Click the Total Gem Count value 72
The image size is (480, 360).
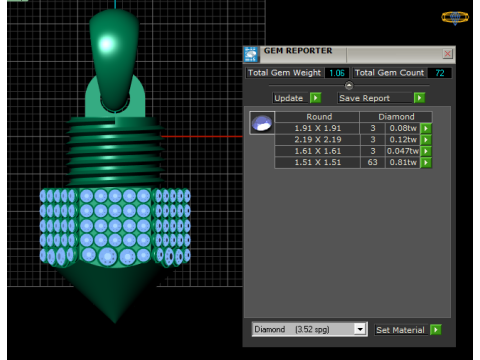(x=439, y=73)
